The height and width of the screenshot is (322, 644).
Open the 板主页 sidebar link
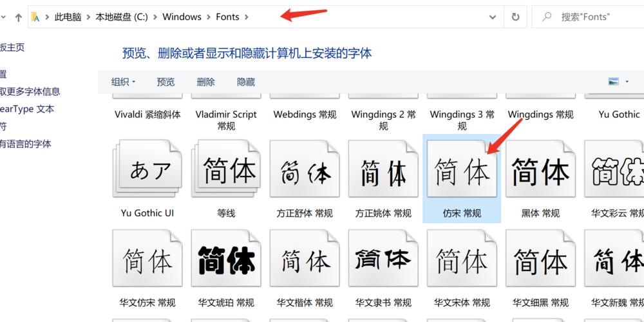pyautogui.click(x=12, y=48)
